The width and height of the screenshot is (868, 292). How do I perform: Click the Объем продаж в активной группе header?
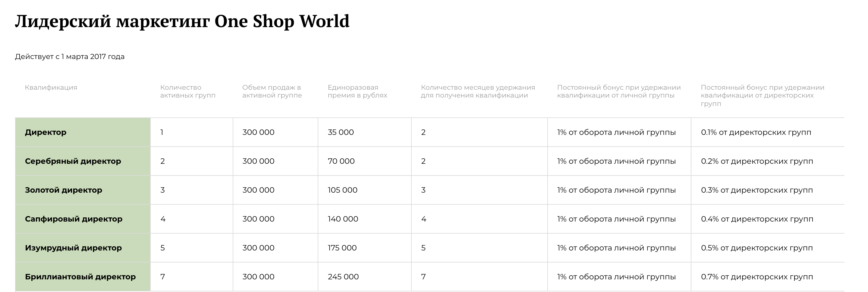[272, 91]
